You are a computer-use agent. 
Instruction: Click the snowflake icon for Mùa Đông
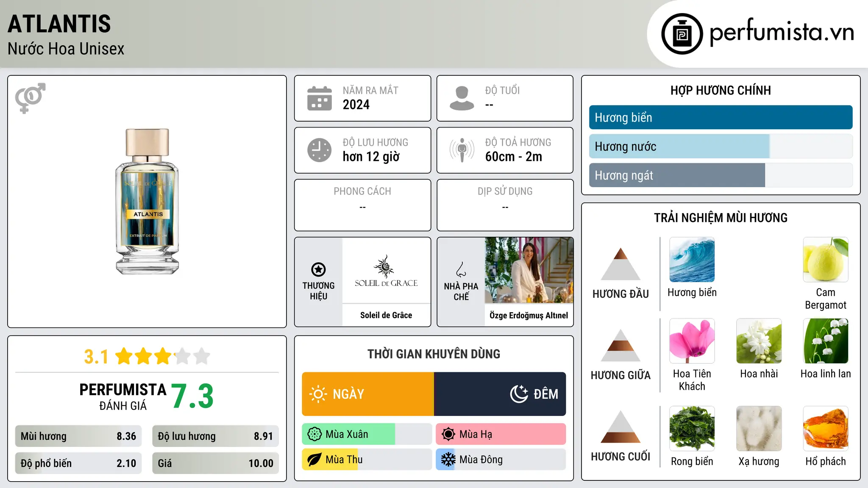pos(448,460)
